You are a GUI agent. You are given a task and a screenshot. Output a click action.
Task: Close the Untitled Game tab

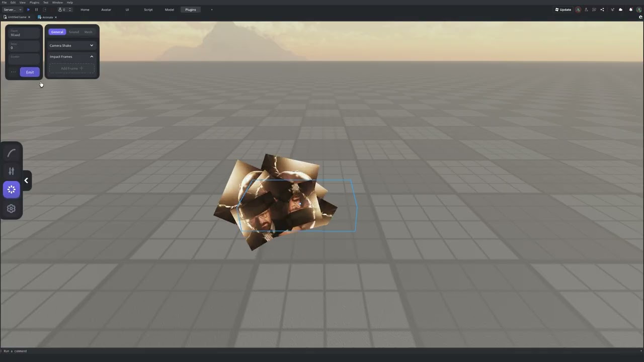tap(29, 17)
